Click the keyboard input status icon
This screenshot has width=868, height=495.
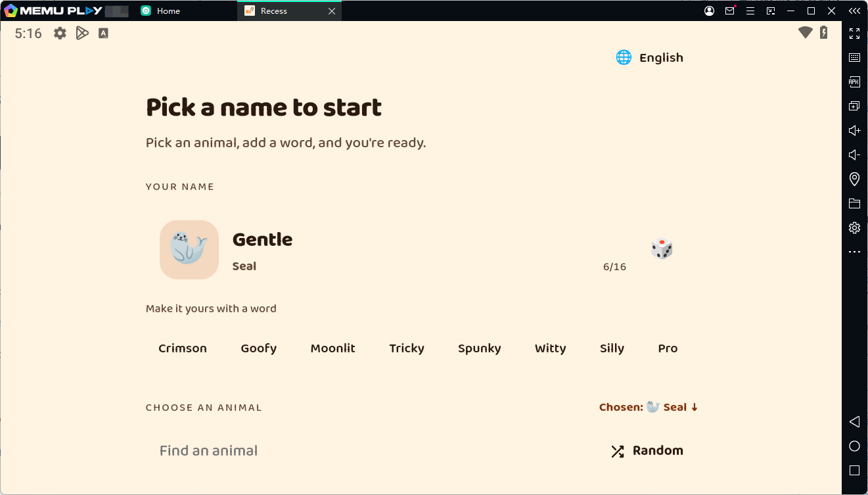pyautogui.click(x=103, y=34)
